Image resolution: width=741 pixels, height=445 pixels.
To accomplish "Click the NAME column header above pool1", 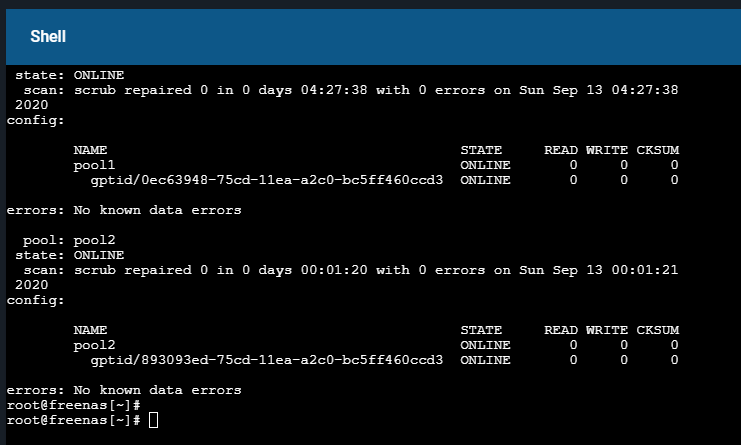I will point(90,149).
